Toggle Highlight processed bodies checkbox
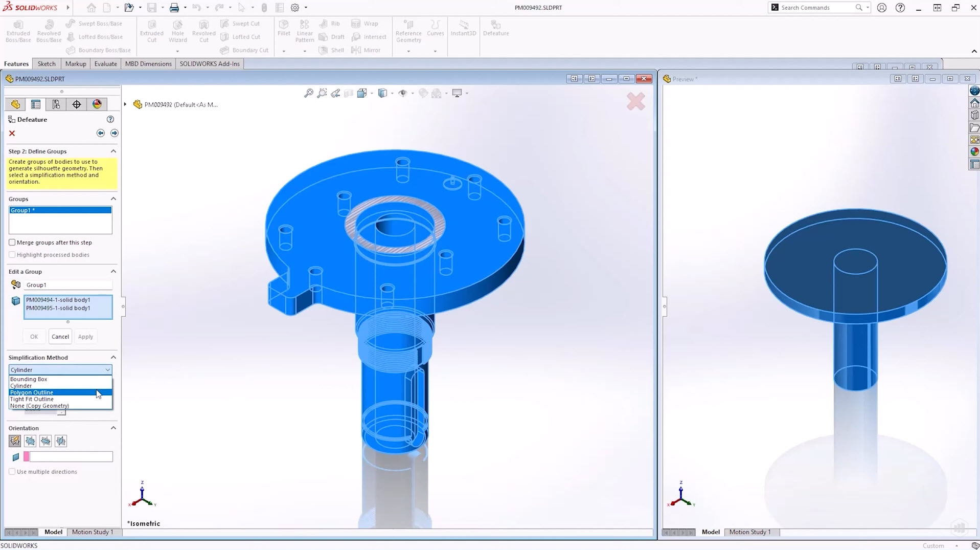980x550 pixels. click(12, 255)
